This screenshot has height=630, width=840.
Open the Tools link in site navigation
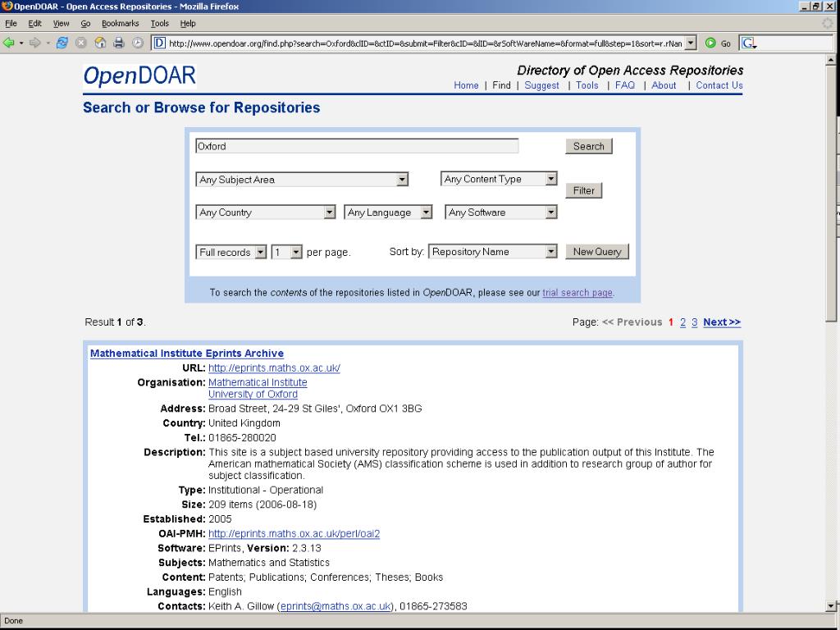pyautogui.click(x=587, y=85)
